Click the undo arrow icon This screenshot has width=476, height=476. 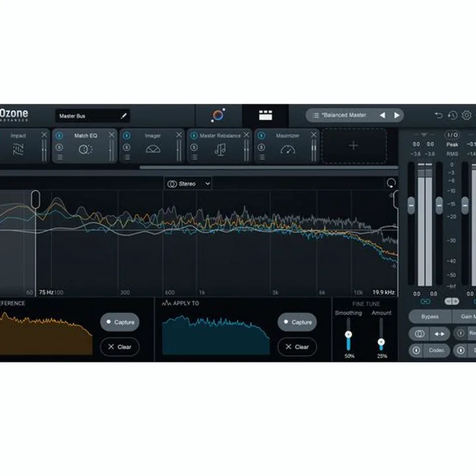point(438,115)
